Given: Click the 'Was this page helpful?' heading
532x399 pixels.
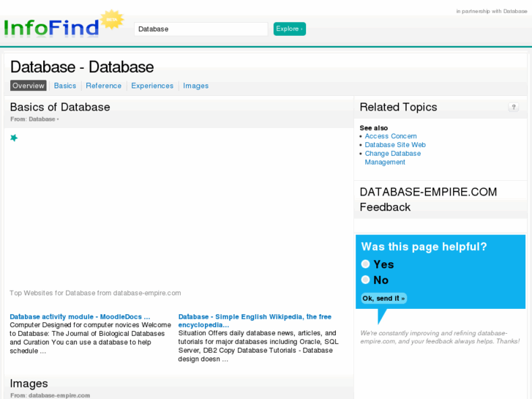Looking at the screenshot, I should (x=424, y=247).
